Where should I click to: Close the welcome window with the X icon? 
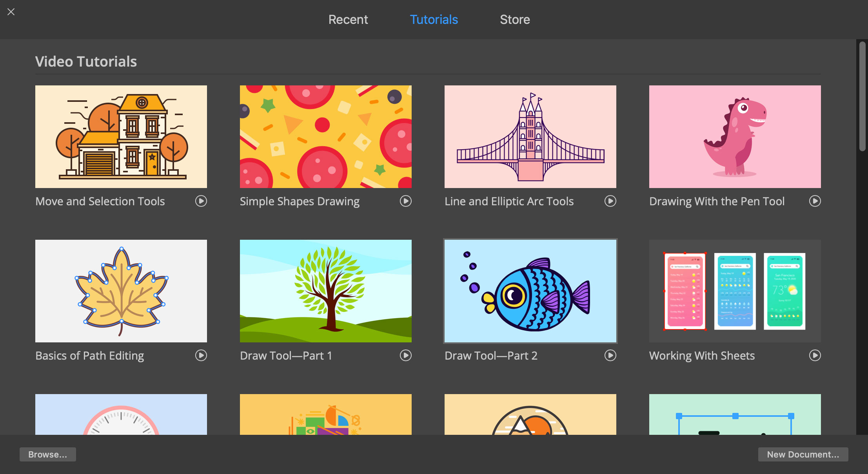[x=11, y=12]
